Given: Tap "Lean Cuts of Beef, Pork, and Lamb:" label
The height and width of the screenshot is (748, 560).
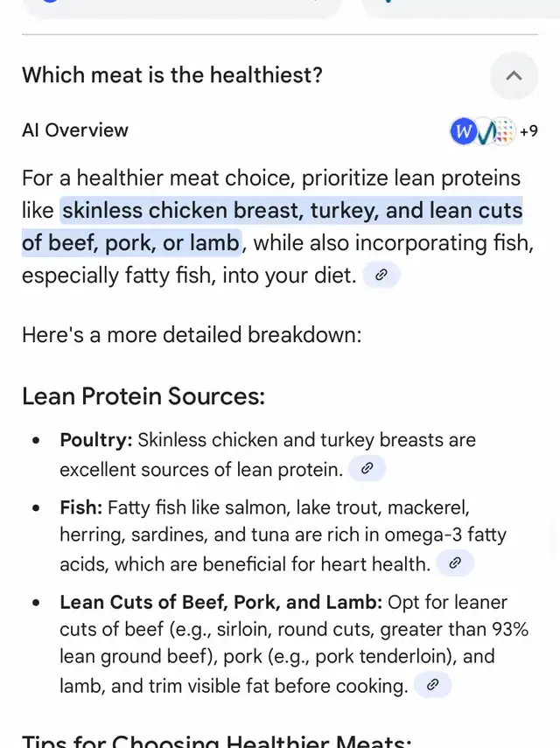Looking at the screenshot, I should (220, 603).
